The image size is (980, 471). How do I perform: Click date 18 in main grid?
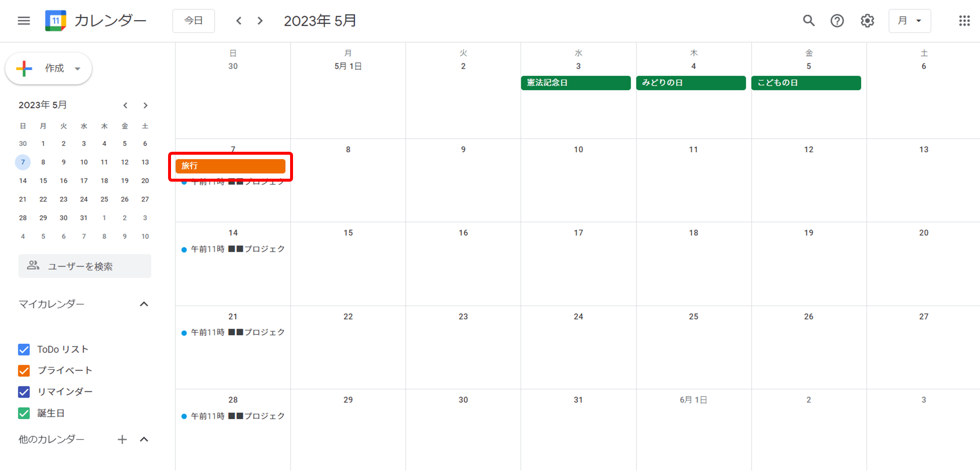click(693, 233)
